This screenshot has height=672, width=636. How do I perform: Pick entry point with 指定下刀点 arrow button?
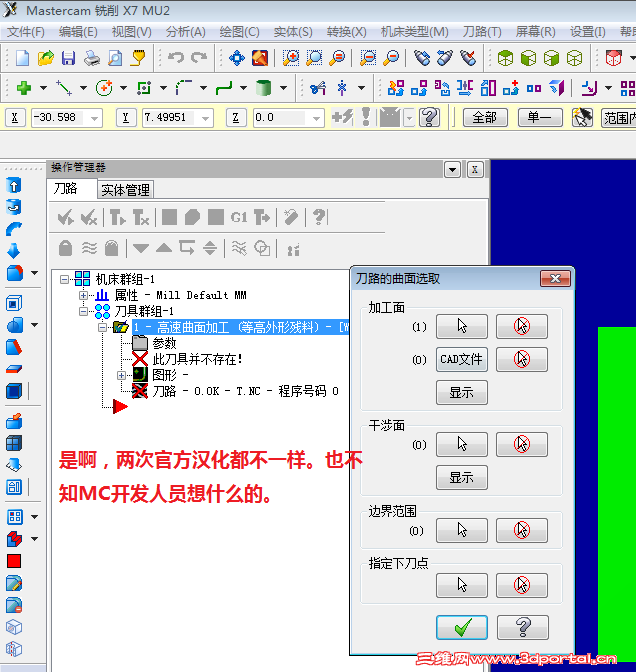[x=462, y=585]
